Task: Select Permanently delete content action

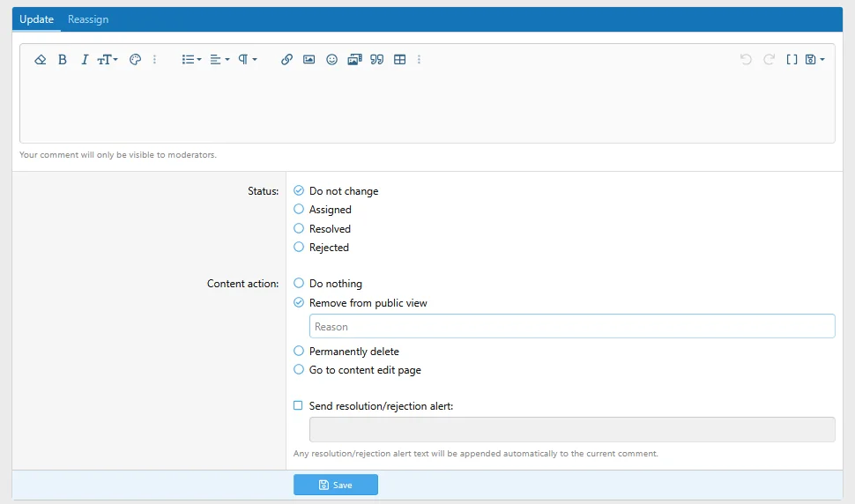Action: pos(299,352)
